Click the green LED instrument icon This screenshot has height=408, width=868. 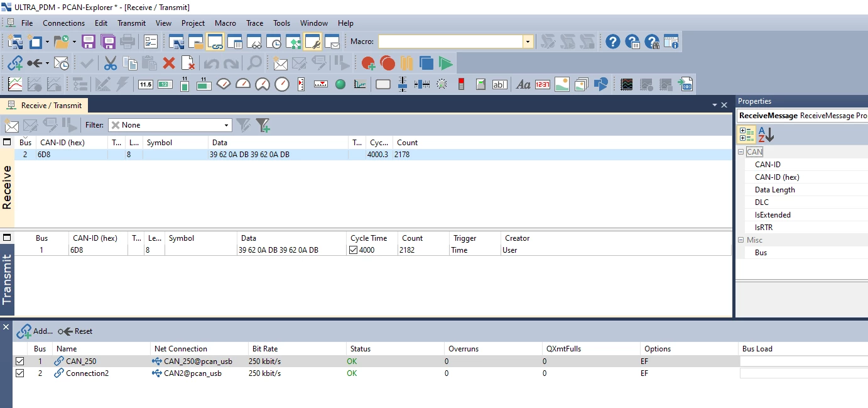tap(340, 84)
